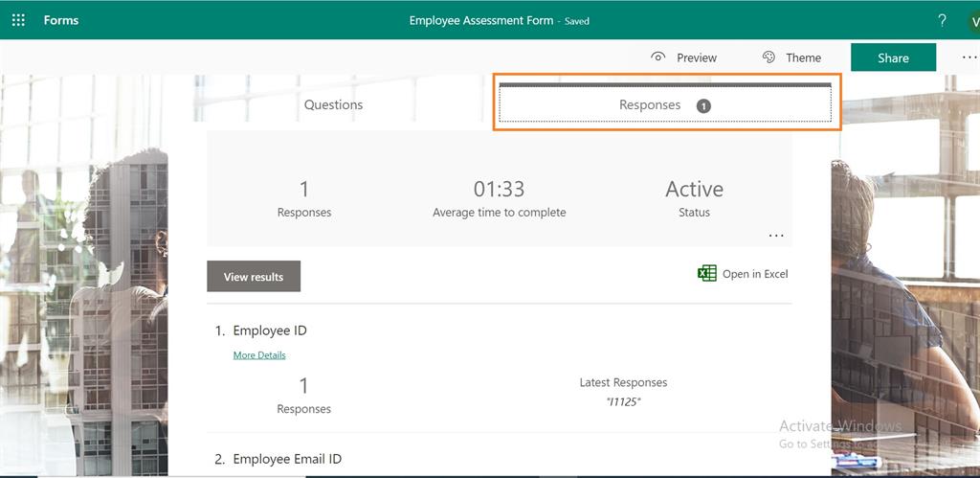Viewport: 980px width, 478px height.
Task: Click the Employee Assessment Form title
Action: [481, 20]
